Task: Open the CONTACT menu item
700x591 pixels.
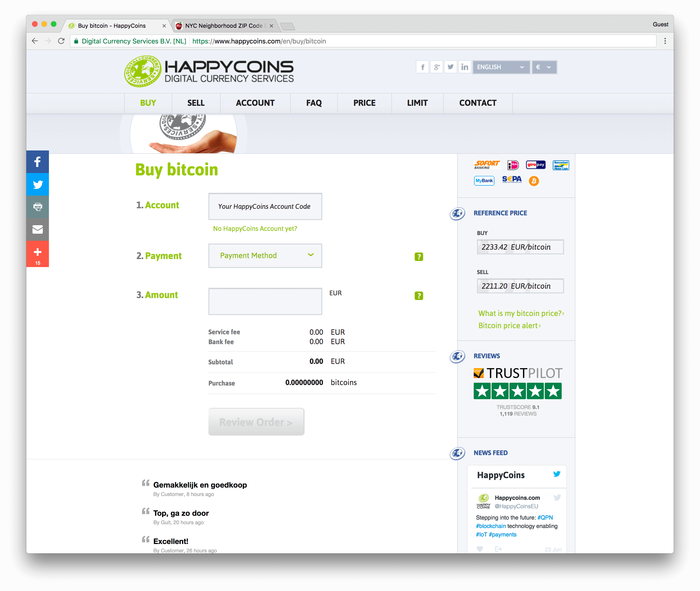Action: pos(478,103)
